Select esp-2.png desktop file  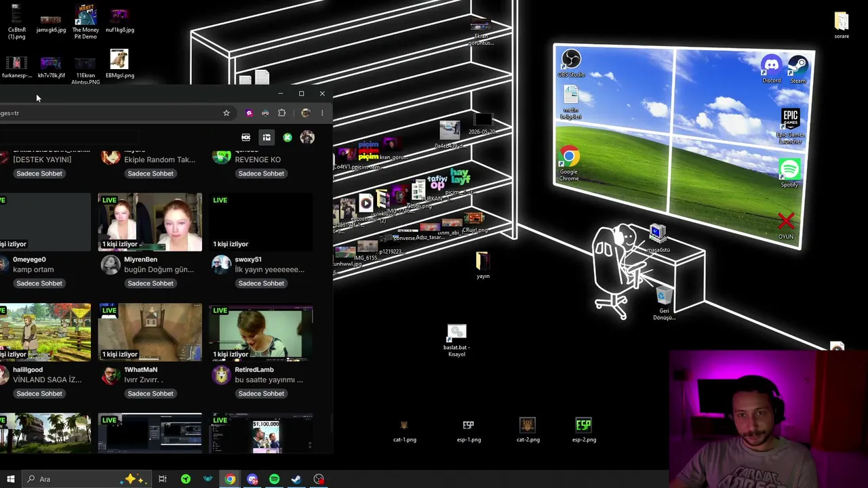click(584, 431)
